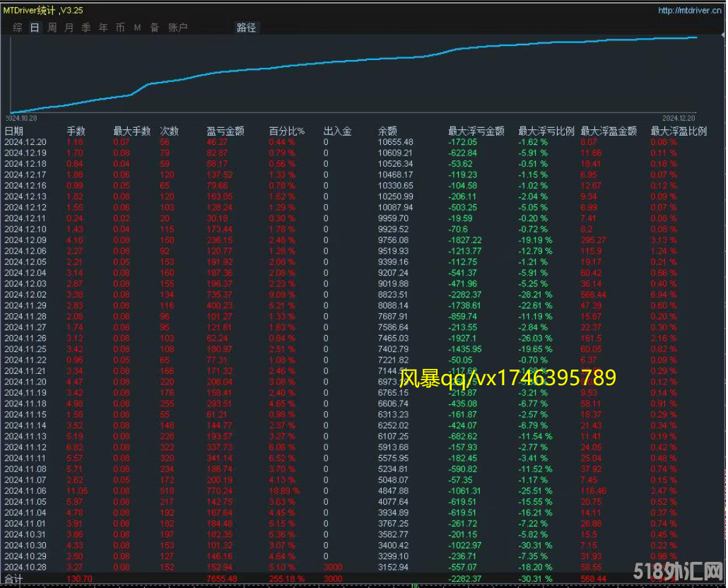Click balance value 9756.08

point(393,240)
